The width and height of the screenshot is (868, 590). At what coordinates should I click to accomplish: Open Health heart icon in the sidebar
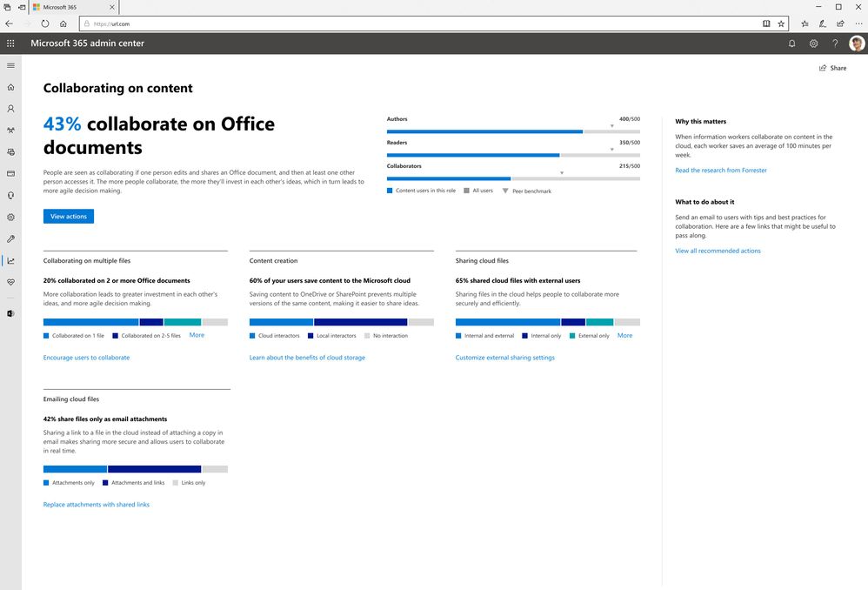point(10,282)
